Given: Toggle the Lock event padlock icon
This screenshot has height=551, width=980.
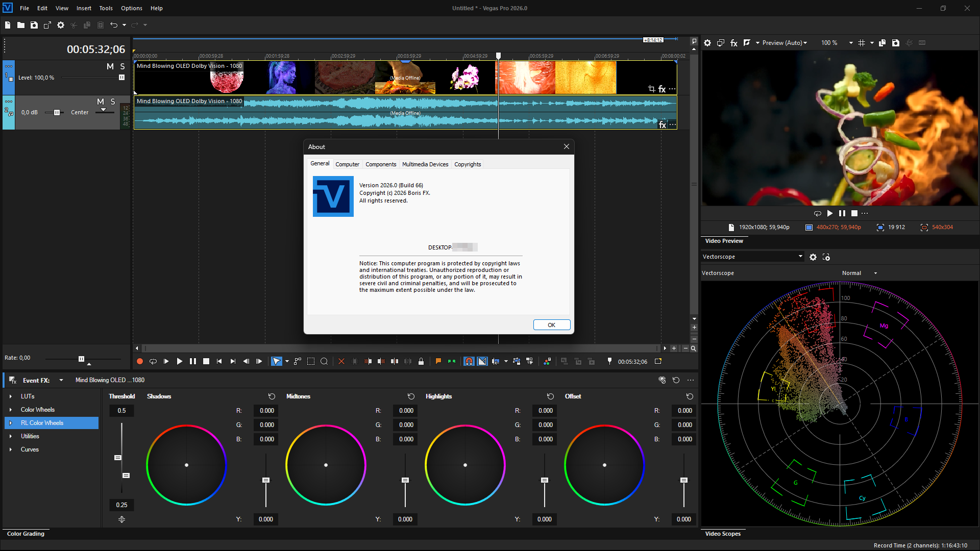Looking at the screenshot, I should (421, 362).
